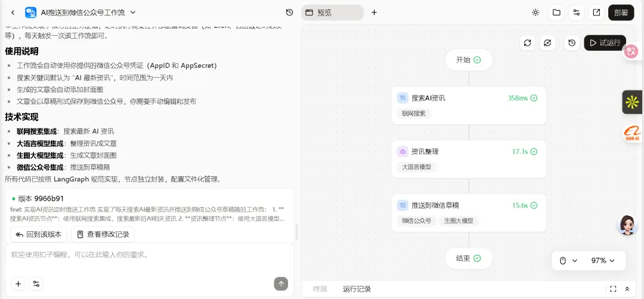644x299 pixels.
Task: Click the 联网搜索集成 bold text
Action: pyautogui.click(x=36, y=132)
